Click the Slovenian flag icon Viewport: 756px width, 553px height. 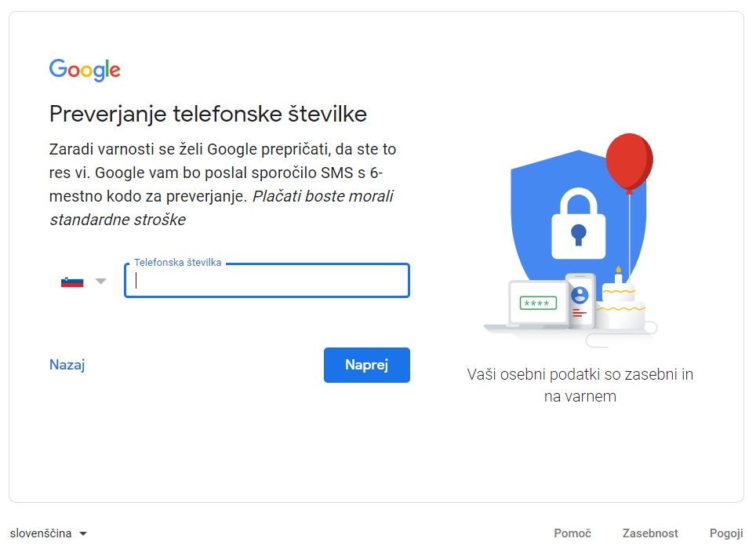click(72, 281)
